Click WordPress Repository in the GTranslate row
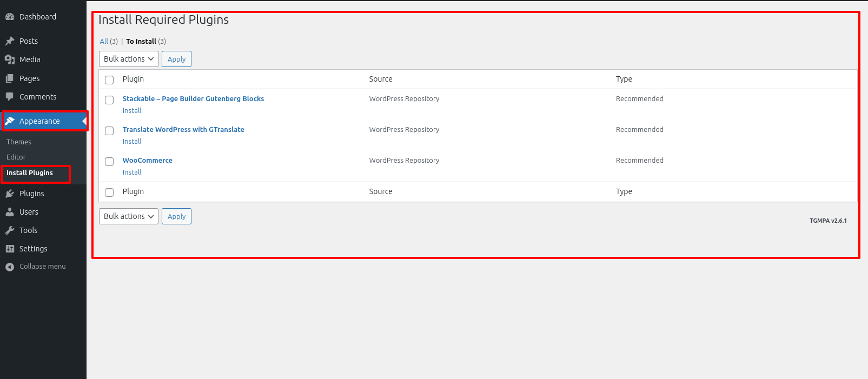Viewport: 868px width, 379px height. point(404,130)
